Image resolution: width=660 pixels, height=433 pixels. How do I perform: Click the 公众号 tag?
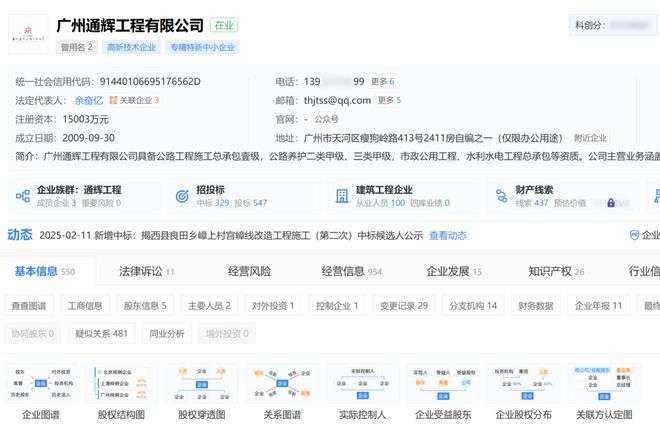(x=326, y=119)
